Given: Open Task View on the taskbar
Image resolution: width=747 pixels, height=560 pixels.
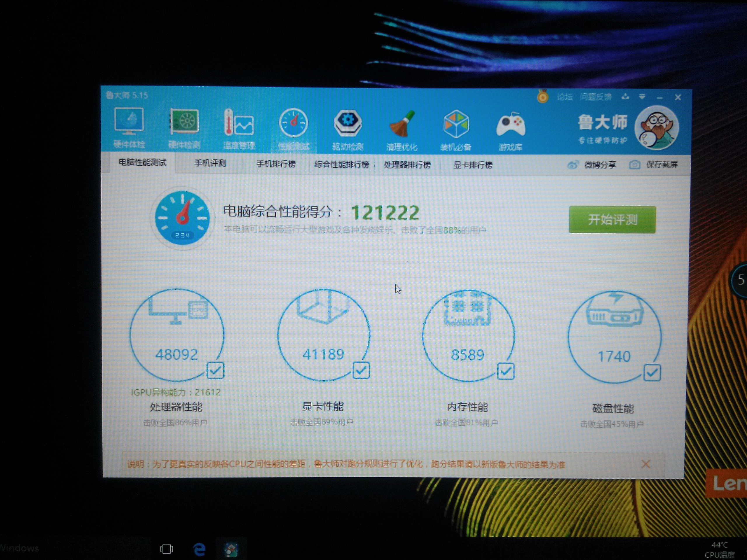Looking at the screenshot, I should pyautogui.click(x=166, y=549).
